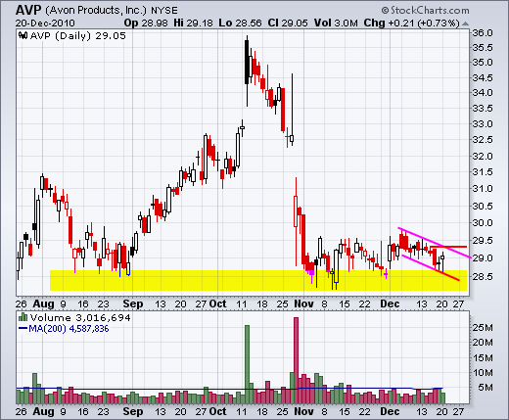
Task: Click Nov on the price chart's date axis
Action: point(303,304)
